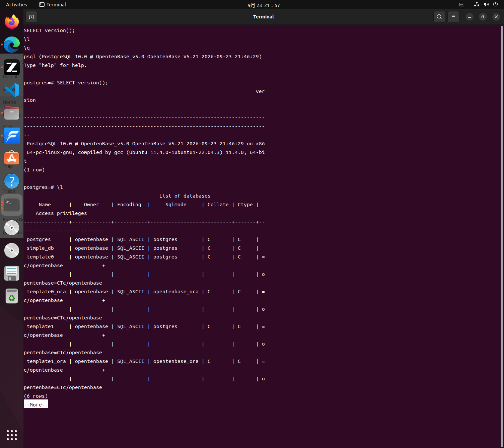Open the power menu icon
504x448 pixels.
(496, 4)
